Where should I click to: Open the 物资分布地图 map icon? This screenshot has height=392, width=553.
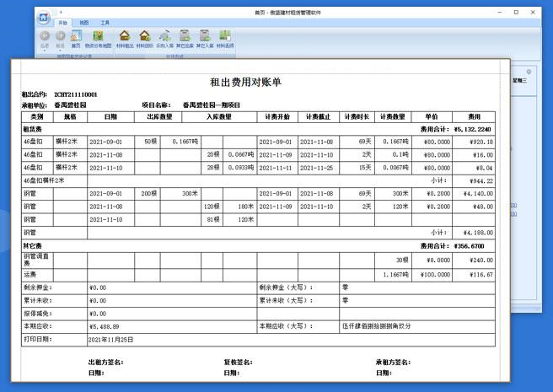(x=98, y=36)
